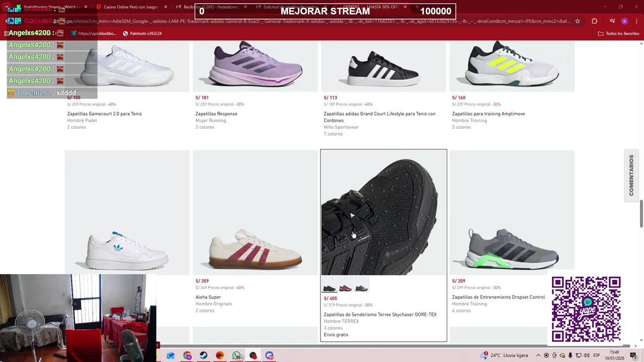This screenshot has height=362, width=644.
Task: Open the Windows notification center icon
Action: tap(633, 355)
